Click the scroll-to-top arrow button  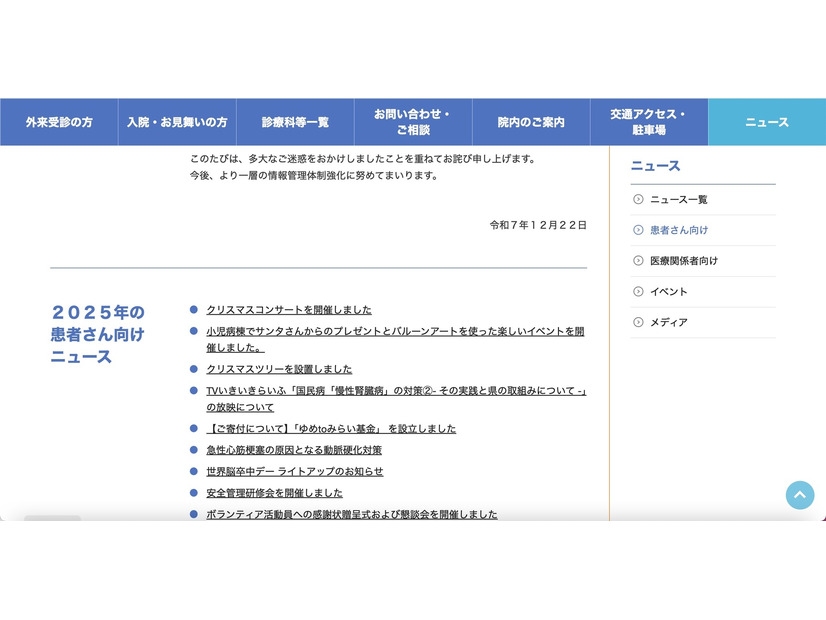pos(799,495)
